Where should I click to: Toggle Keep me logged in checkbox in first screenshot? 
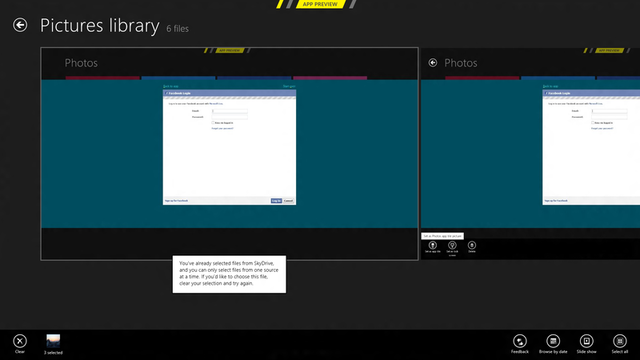point(213,122)
